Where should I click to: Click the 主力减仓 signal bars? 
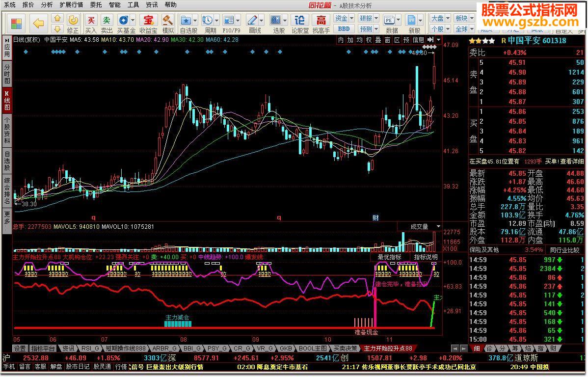(x=178, y=323)
